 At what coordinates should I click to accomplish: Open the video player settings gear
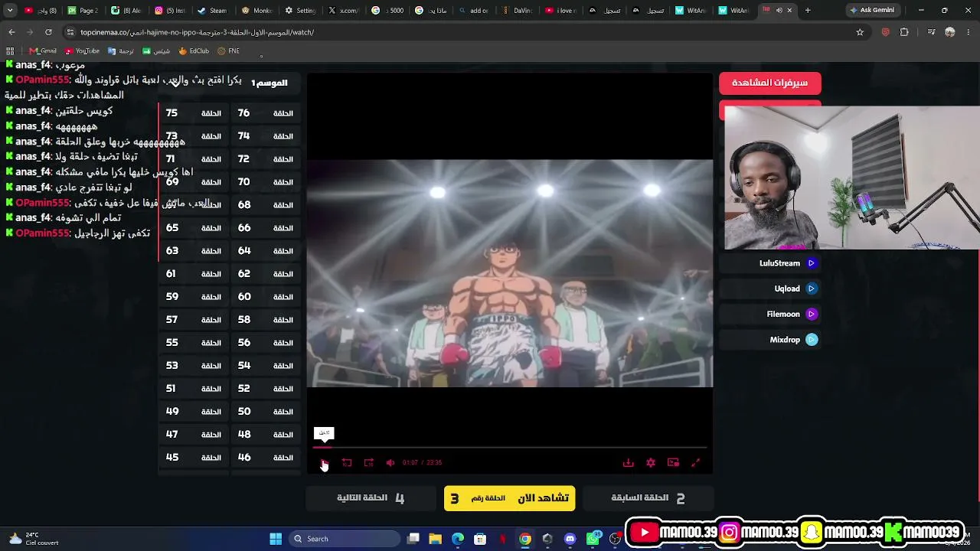[x=651, y=462]
